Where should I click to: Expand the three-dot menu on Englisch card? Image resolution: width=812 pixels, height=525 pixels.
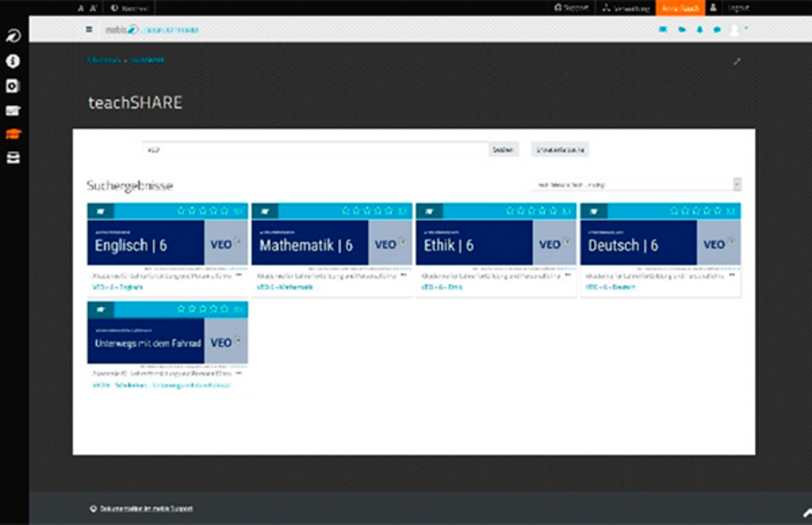tap(239, 276)
